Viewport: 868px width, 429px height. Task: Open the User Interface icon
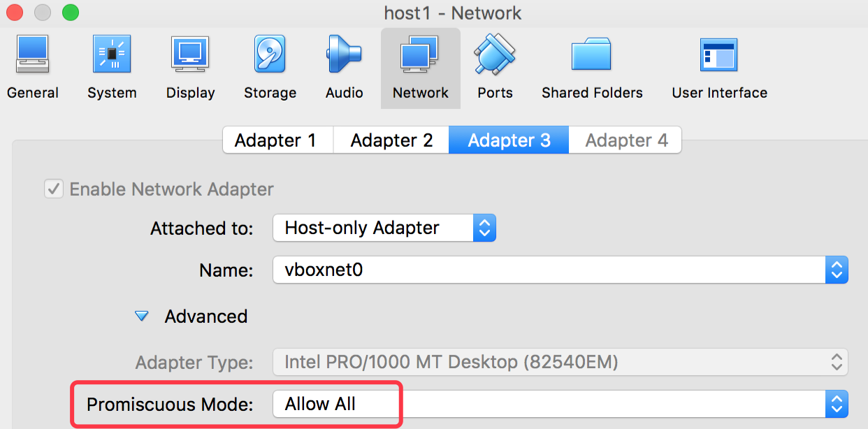(x=718, y=56)
